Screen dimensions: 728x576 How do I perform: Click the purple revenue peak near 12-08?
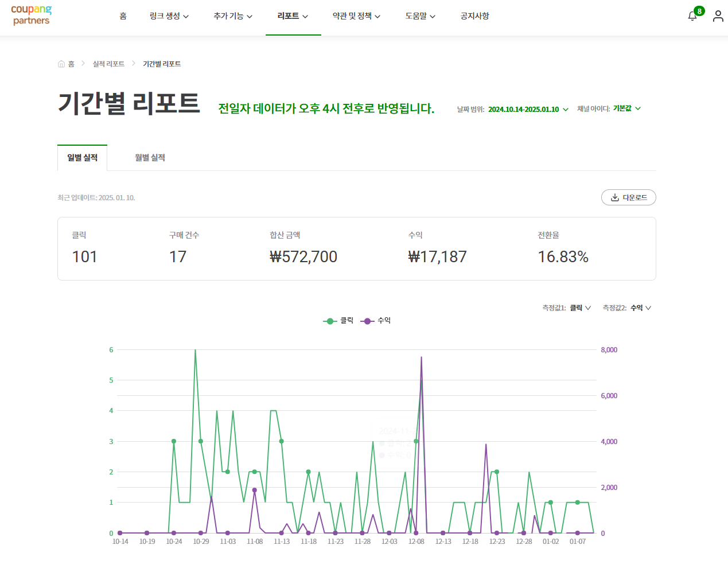[422, 357]
